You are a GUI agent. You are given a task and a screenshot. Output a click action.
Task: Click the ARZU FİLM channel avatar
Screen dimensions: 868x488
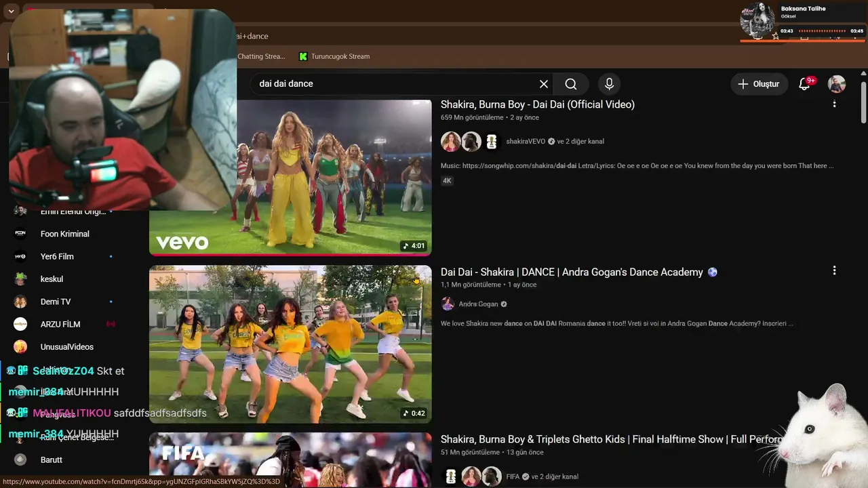pos(20,324)
